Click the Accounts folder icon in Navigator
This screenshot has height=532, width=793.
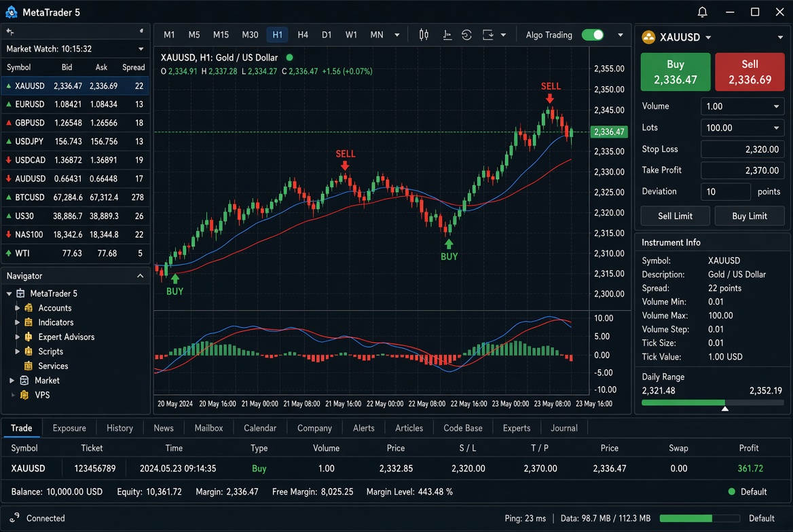point(29,307)
